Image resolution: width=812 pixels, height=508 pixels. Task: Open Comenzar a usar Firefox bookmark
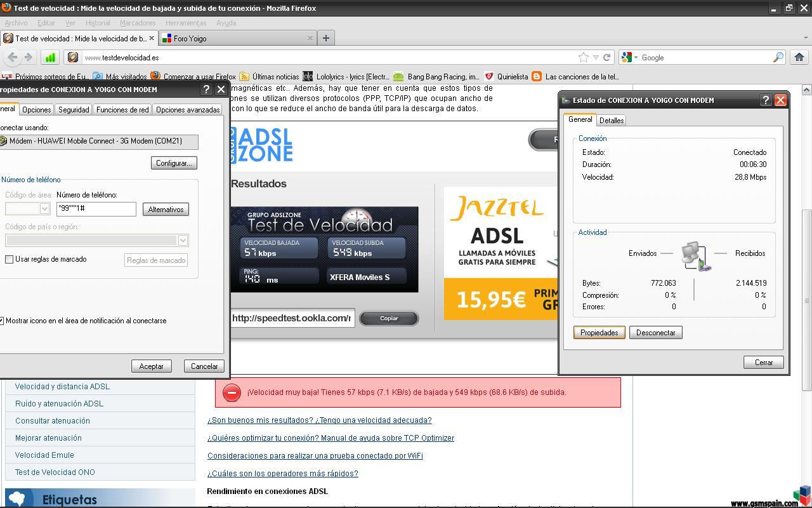click(193, 77)
